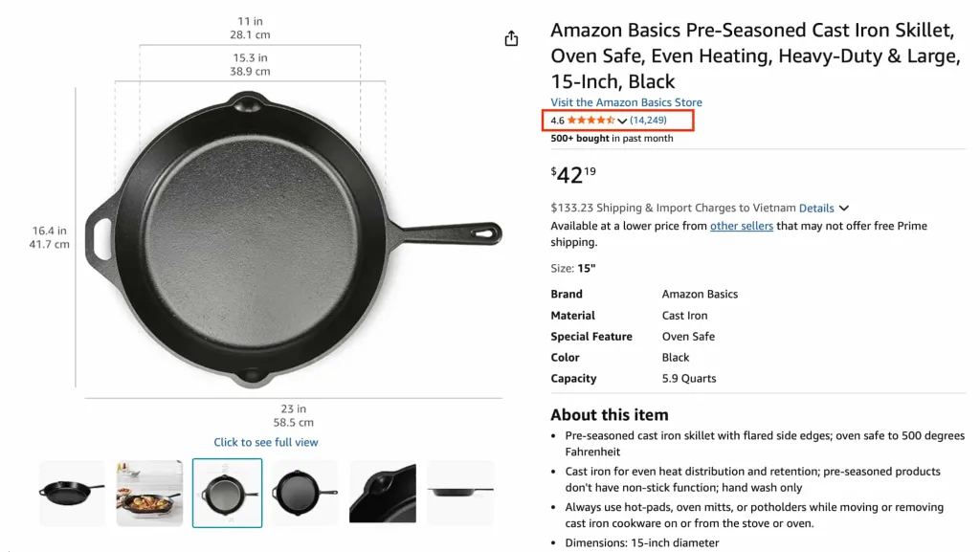
Task: Open the other sellers link
Action: pos(741,226)
